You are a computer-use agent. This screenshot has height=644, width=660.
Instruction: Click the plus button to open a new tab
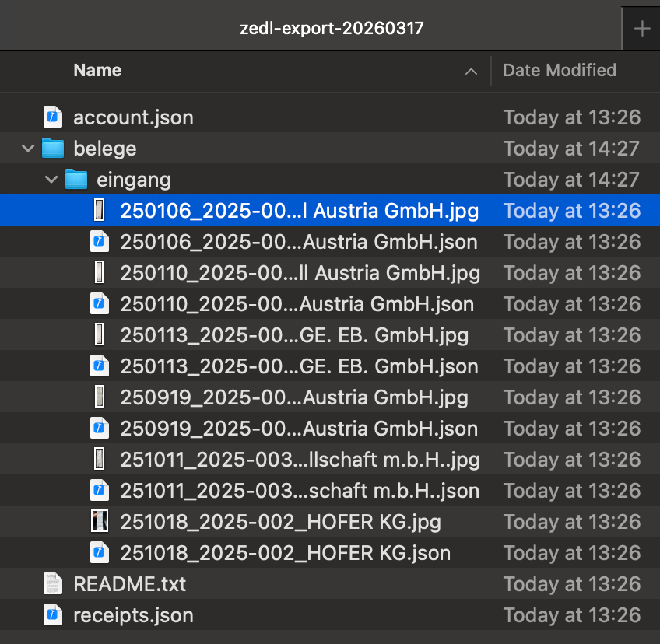click(643, 28)
